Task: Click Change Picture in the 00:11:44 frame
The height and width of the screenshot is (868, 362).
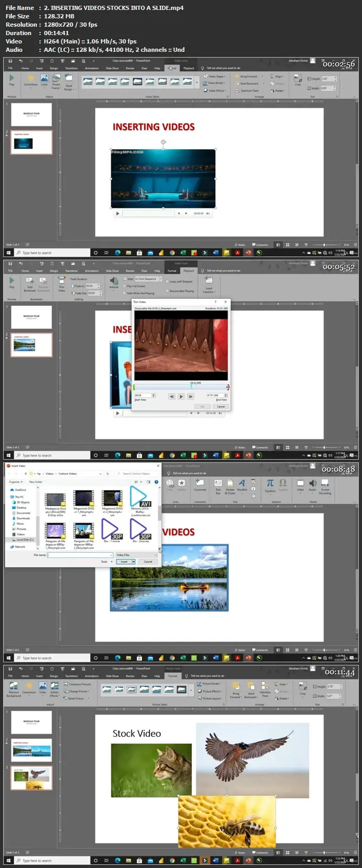Action: coord(76,691)
